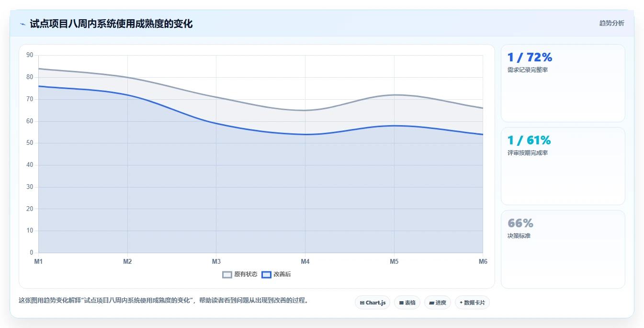Click the 趋势分析 label in header
The height and width of the screenshot is (328, 644).
[611, 23]
